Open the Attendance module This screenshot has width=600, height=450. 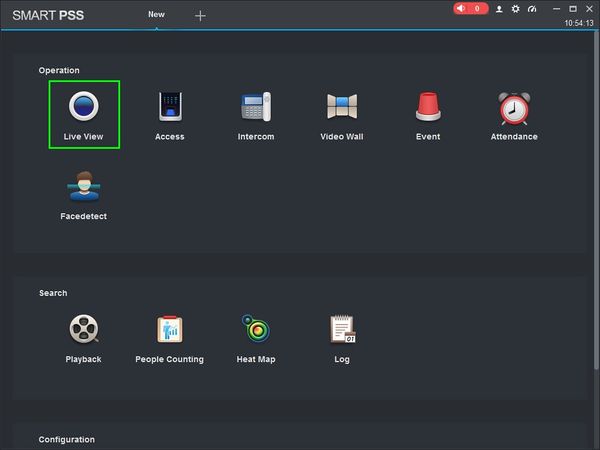pyautogui.click(x=514, y=116)
